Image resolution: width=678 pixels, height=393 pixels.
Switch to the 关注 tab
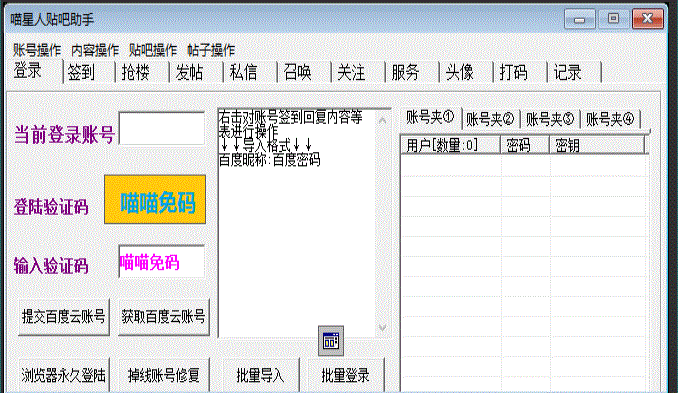click(x=358, y=72)
